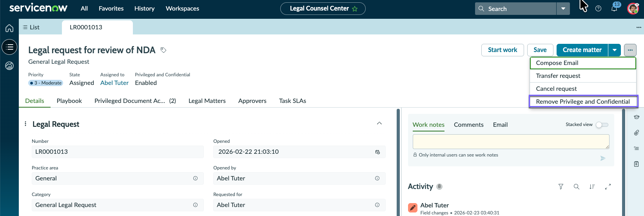
Task: Sort the Activity stream order
Action: click(x=592, y=187)
